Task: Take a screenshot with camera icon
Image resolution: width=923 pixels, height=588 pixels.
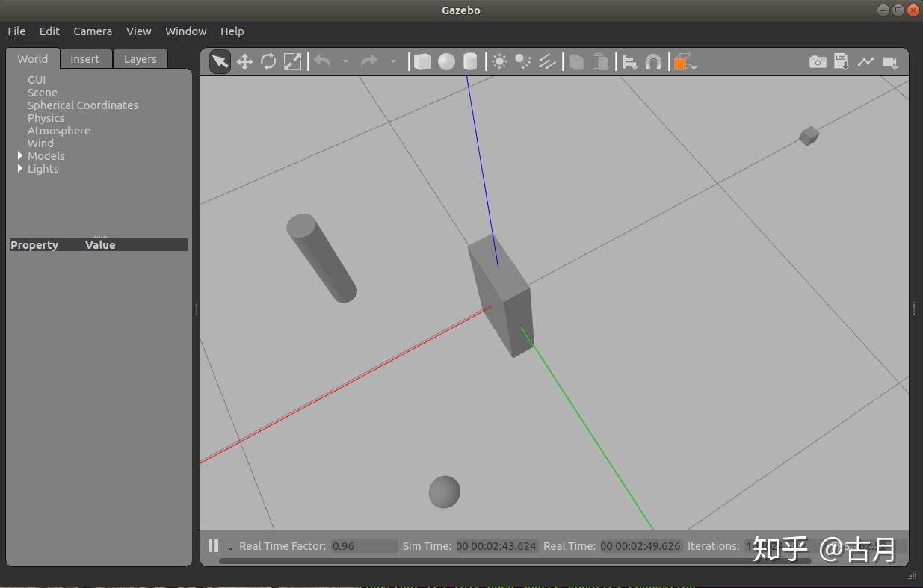Action: click(818, 62)
